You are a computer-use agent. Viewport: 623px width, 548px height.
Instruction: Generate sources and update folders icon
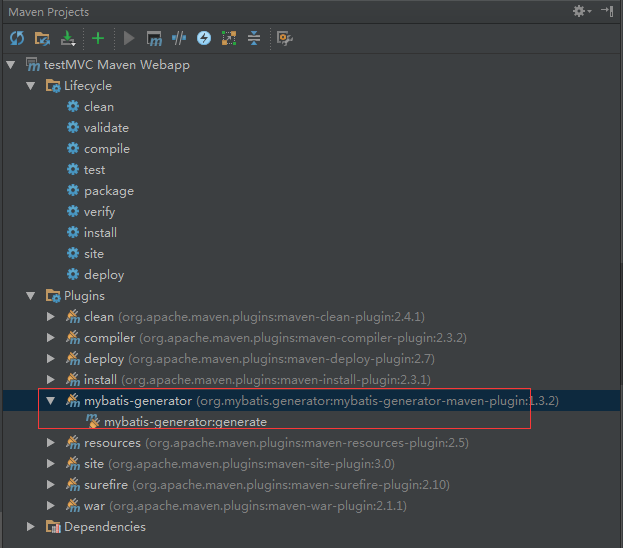[42, 39]
